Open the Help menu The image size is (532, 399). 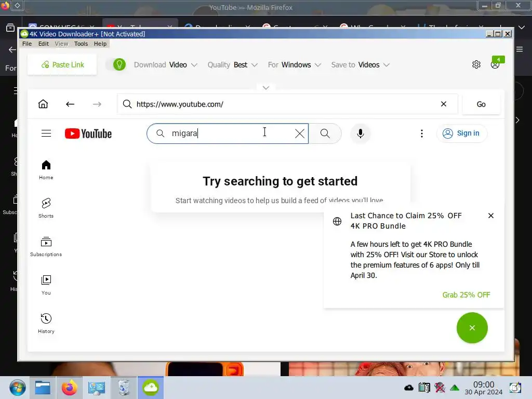(100, 44)
